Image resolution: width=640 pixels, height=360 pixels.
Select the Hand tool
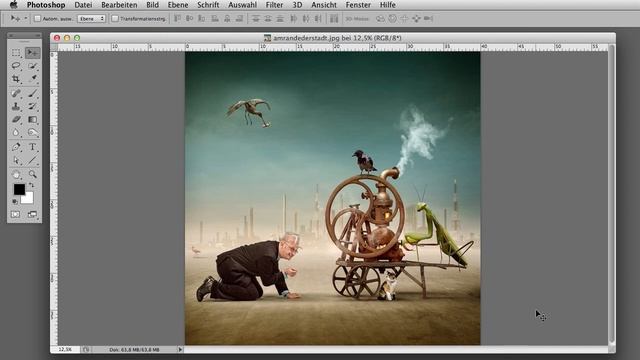[x=16, y=175]
